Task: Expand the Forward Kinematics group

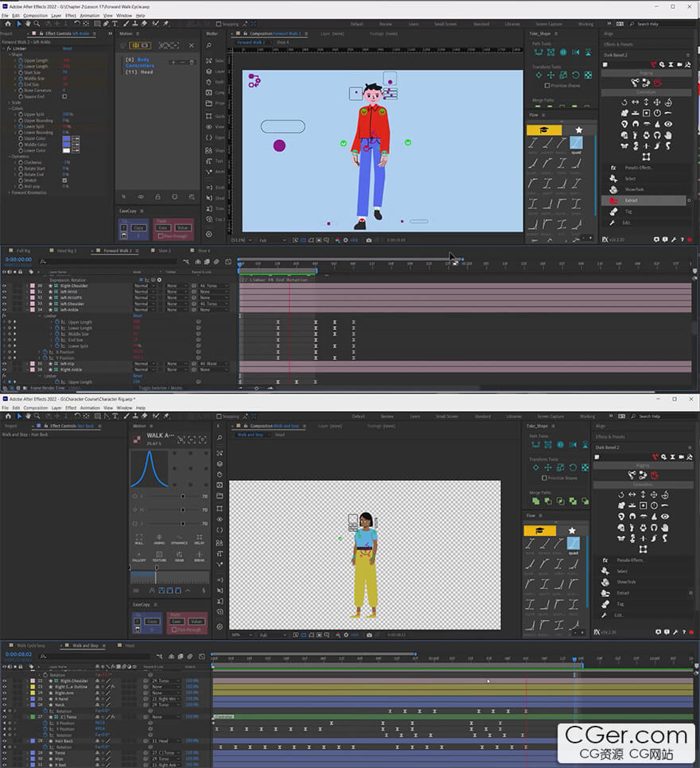Action: pyautogui.click(x=9, y=192)
